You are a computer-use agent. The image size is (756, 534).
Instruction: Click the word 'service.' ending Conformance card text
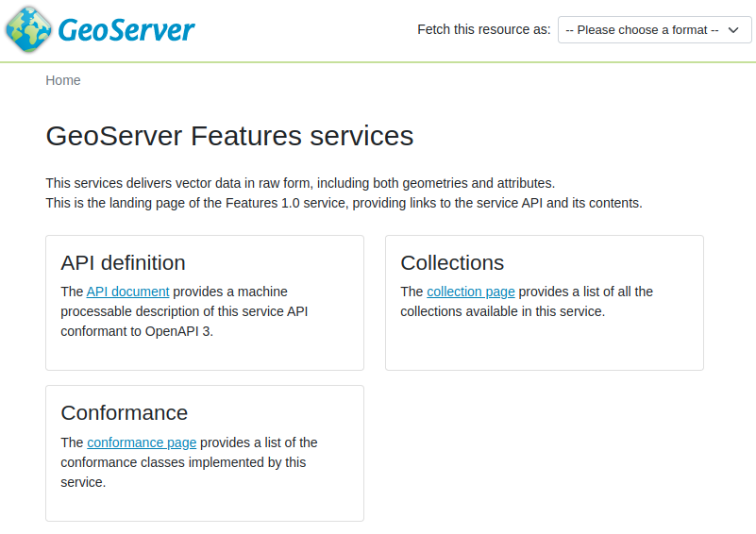pos(83,482)
